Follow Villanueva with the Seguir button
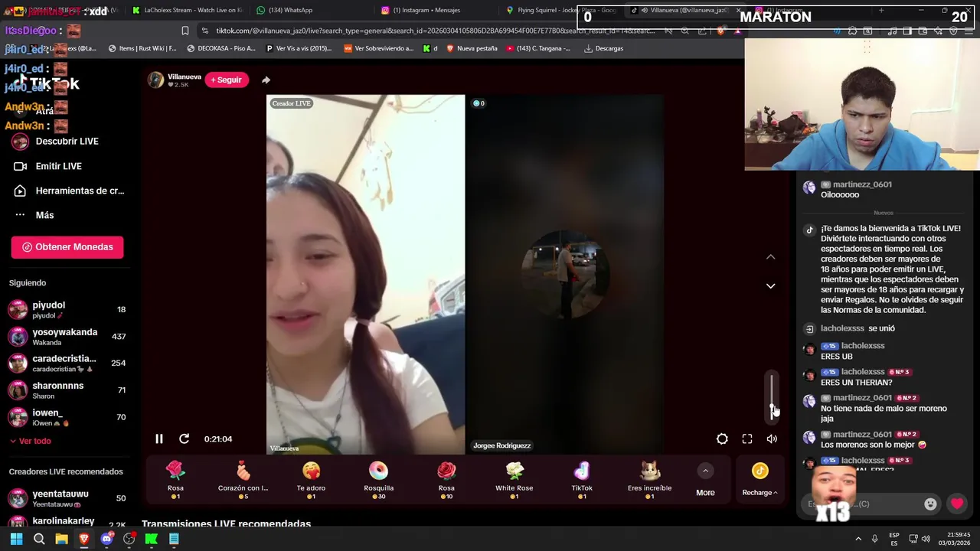 pos(227,80)
